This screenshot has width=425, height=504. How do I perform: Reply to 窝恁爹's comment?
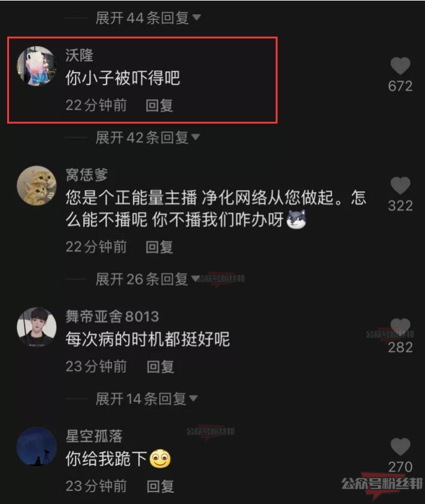coord(160,247)
